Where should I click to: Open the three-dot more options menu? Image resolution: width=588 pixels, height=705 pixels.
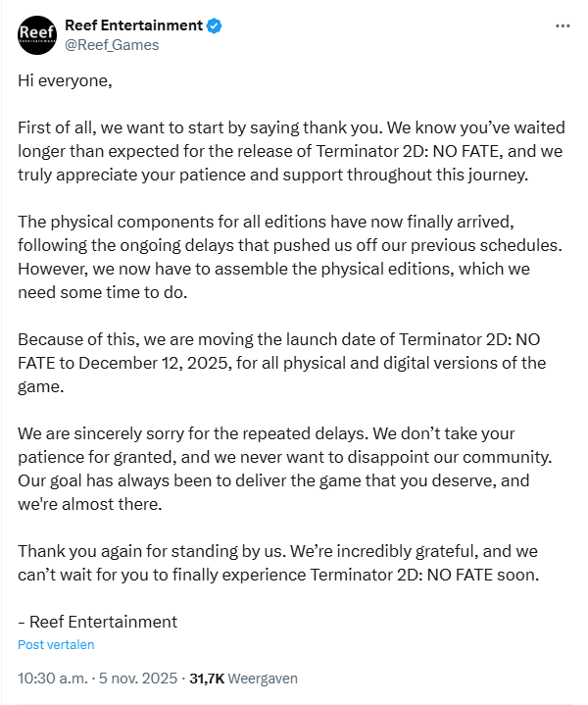[x=562, y=25]
